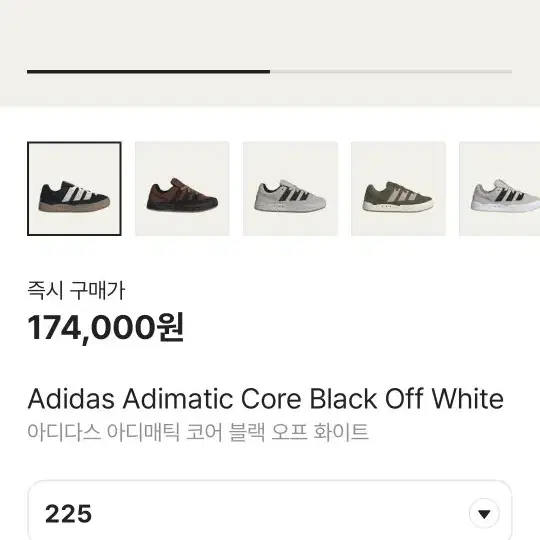Viewport: 540px width, 540px height.
Task: Expand the 225 size selector box
Action: pos(270,510)
